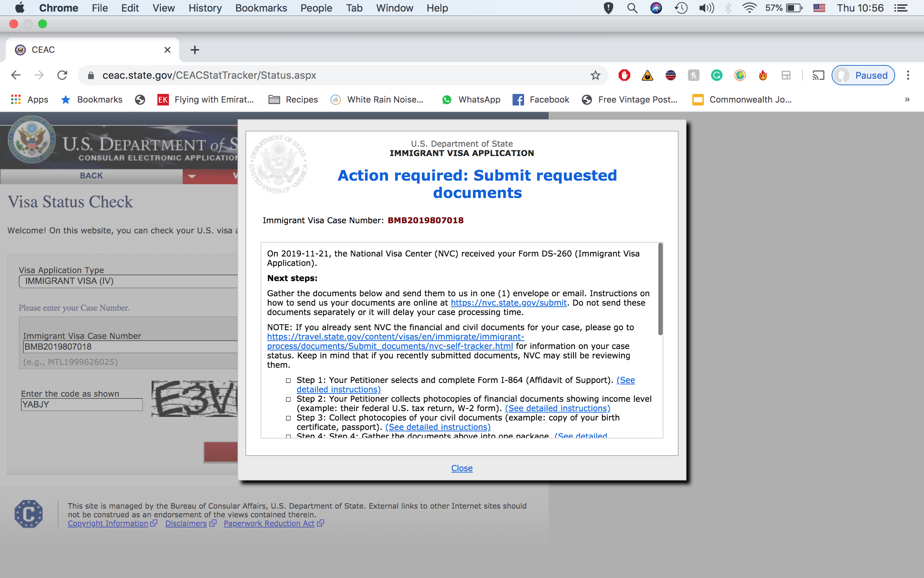Click the Apple menu
924x578 pixels.
coord(20,8)
